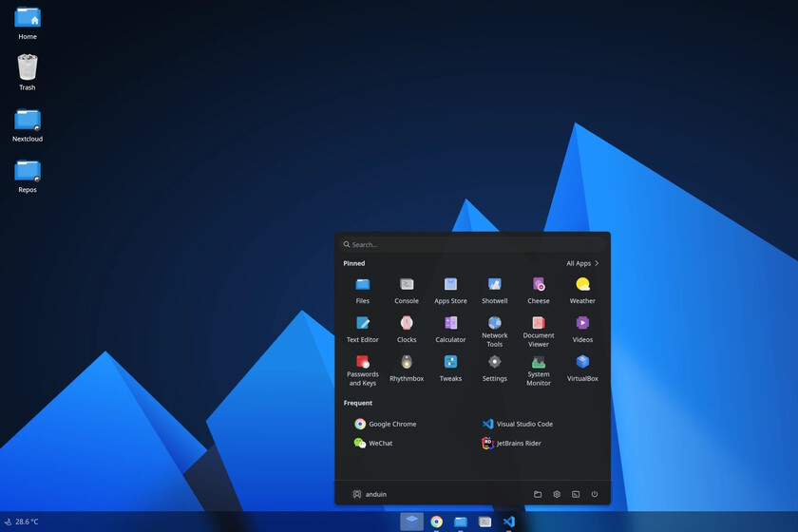
Task: Expand the All Apps list
Action: point(582,263)
